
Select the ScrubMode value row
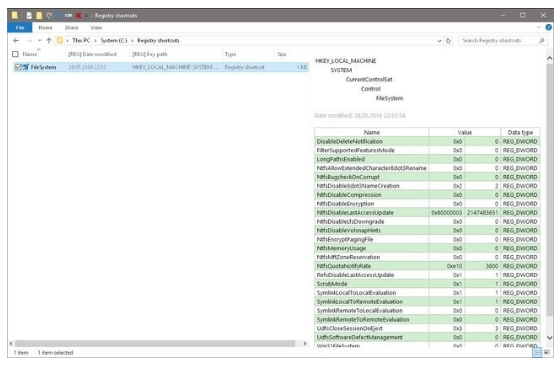coord(427,284)
